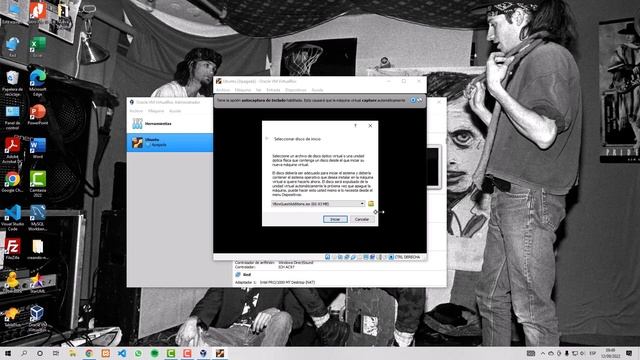Open File Explorer from the taskbar
The image size is (640, 360).
click(72, 353)
